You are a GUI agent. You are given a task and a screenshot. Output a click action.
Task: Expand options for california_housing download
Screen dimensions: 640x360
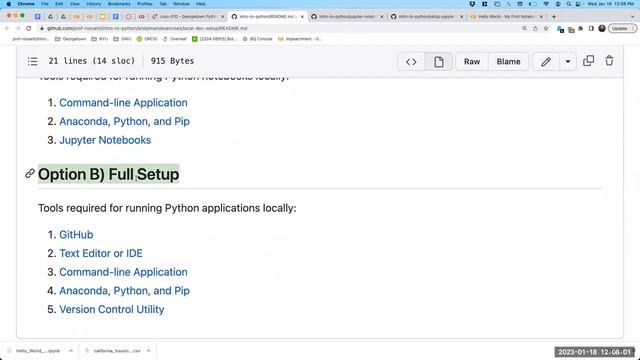tap(149, 351)
